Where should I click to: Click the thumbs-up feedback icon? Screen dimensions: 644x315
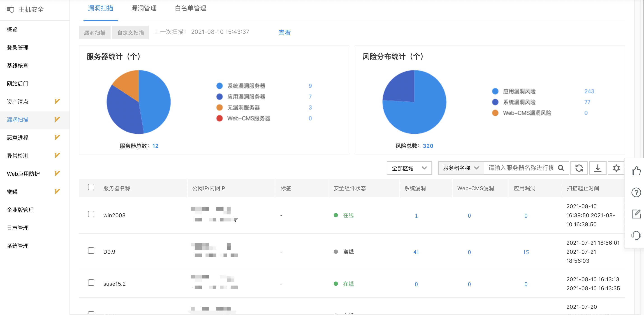click(x=636, y=171)
